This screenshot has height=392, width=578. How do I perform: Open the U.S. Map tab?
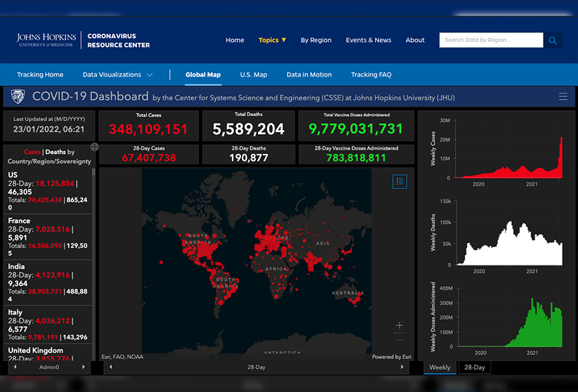253,75
